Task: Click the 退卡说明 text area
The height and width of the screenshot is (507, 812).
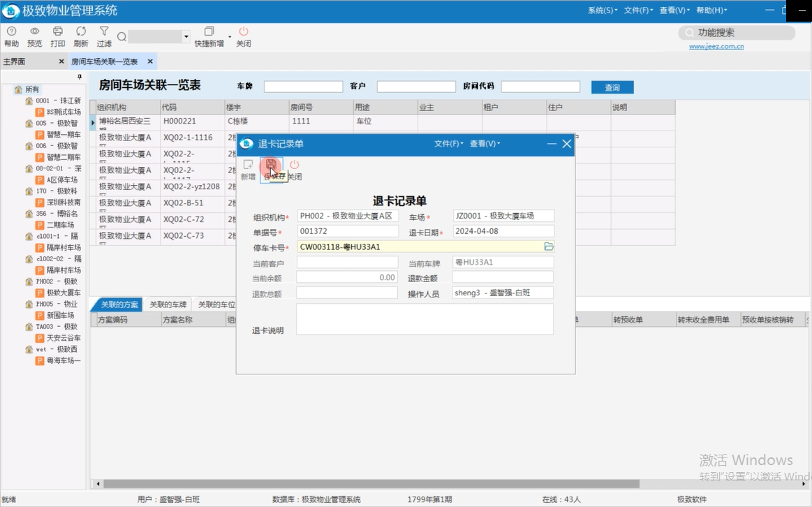Action: (425, 319)
